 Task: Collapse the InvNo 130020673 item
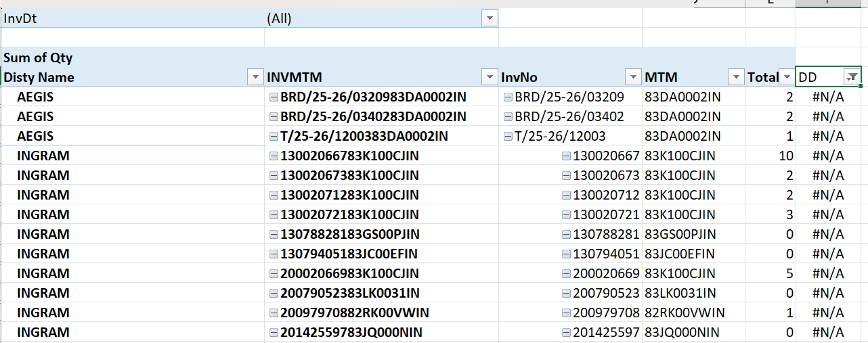[x=566, y=176]
